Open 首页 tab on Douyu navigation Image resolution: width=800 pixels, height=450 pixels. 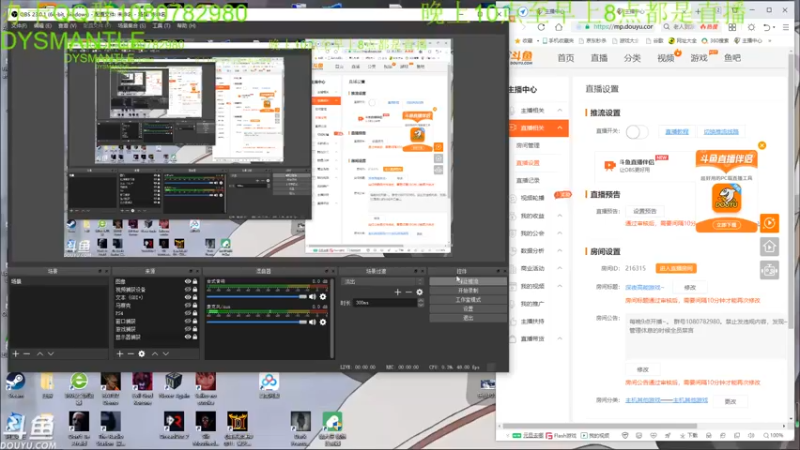coord(565,58)
